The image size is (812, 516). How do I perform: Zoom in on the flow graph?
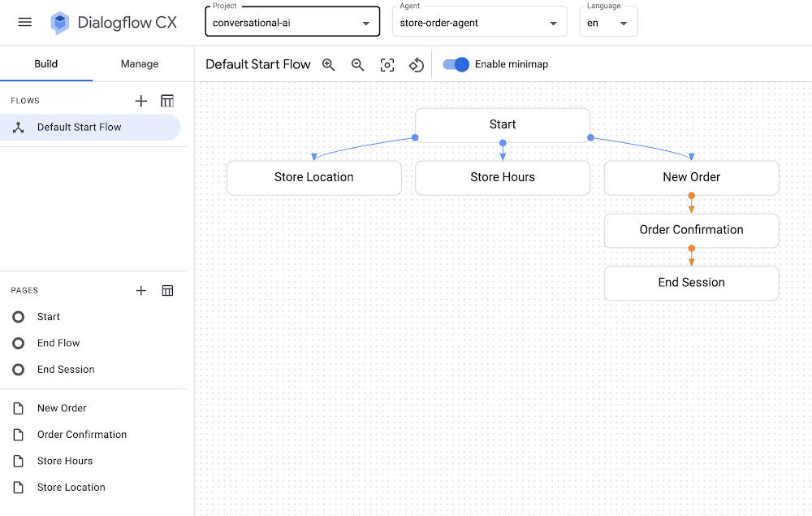(328, 65)
